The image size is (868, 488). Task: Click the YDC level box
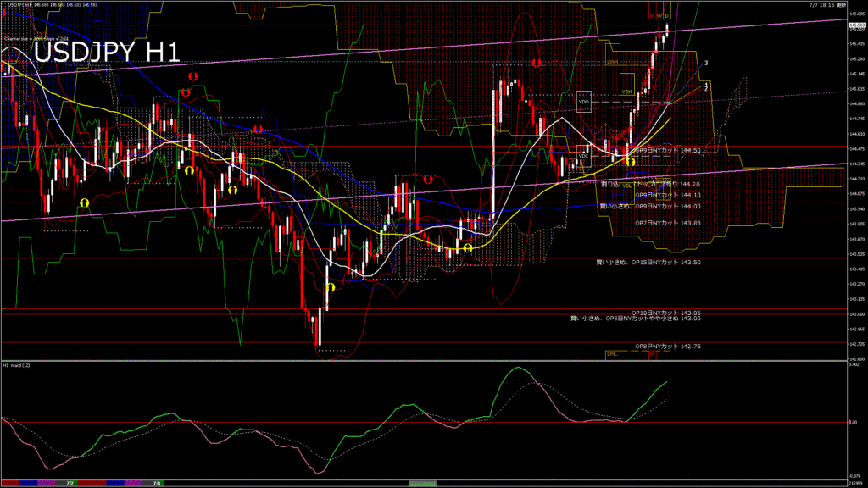[x=583, y=156]
